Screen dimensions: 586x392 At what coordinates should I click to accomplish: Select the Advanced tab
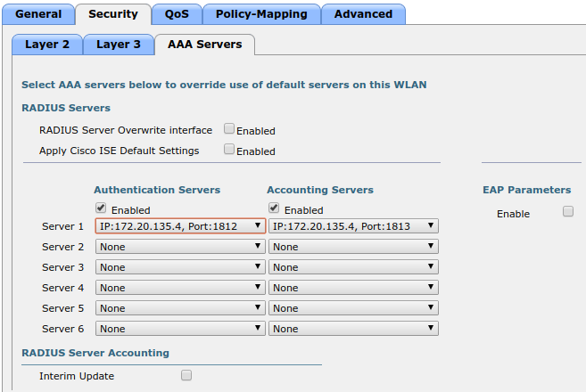pos(363,14)
